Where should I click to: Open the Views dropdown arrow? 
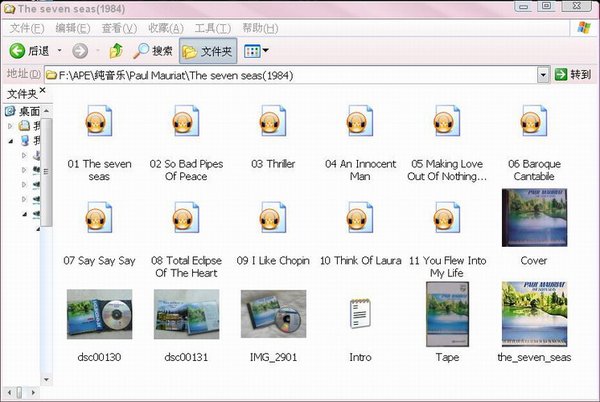(x=266, y=50)
